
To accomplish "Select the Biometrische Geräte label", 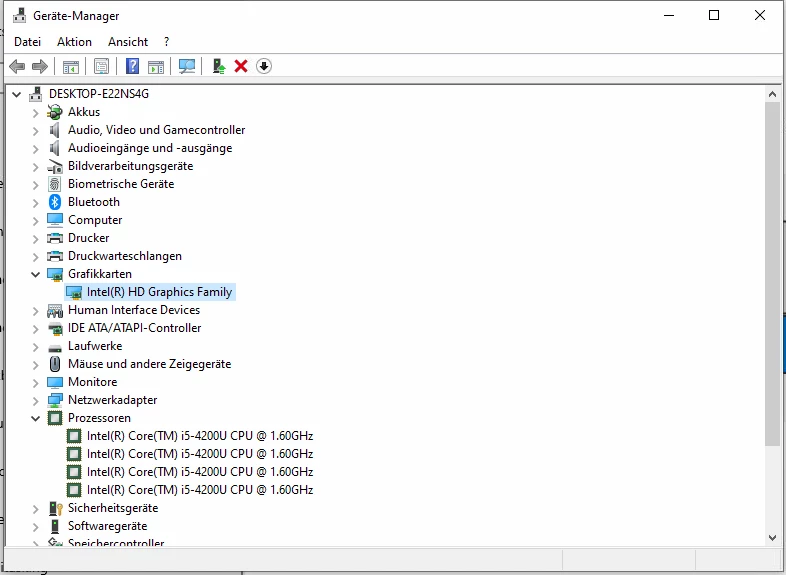I will [x=121, y=184].
